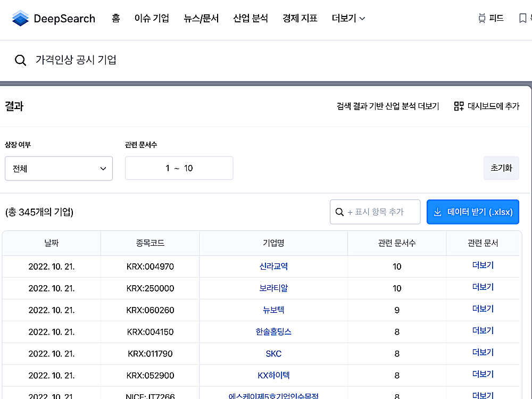Open the 이슈 기업 menu

(151, 18)
